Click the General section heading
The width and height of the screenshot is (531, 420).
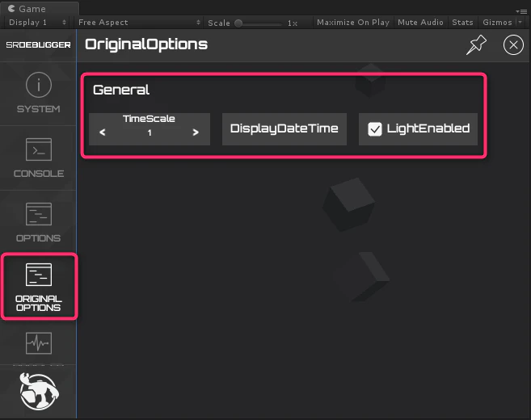(x=121, y=90)
